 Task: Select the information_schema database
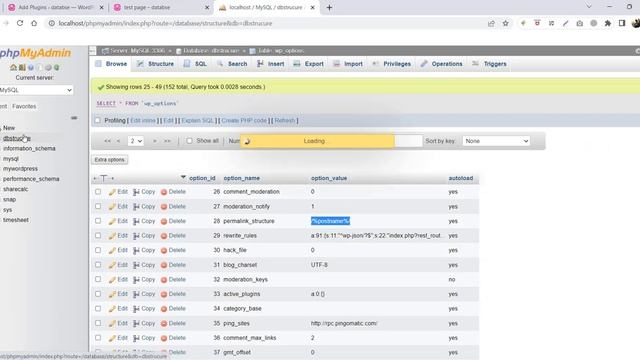[29, 149]
